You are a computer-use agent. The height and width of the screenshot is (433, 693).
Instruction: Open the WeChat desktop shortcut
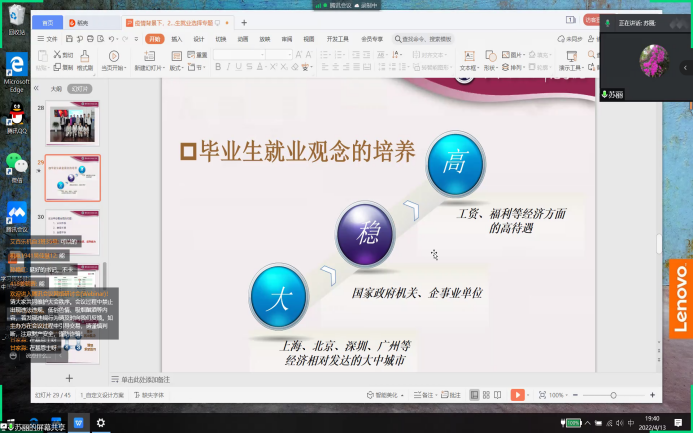pos(16,165)
